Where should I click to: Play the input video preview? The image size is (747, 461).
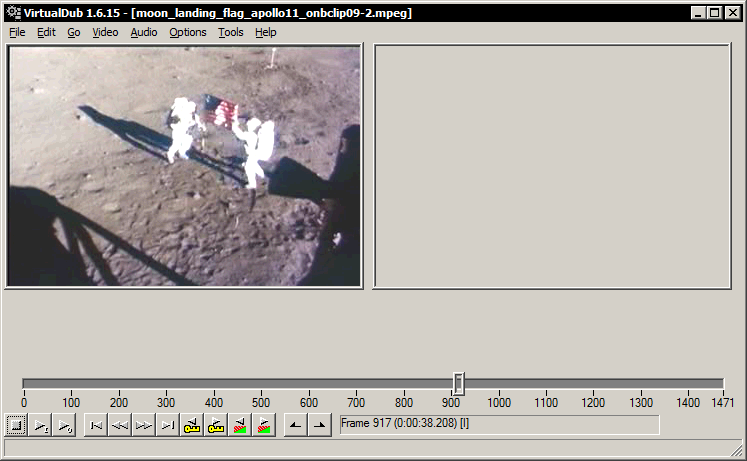pos(40,425)
